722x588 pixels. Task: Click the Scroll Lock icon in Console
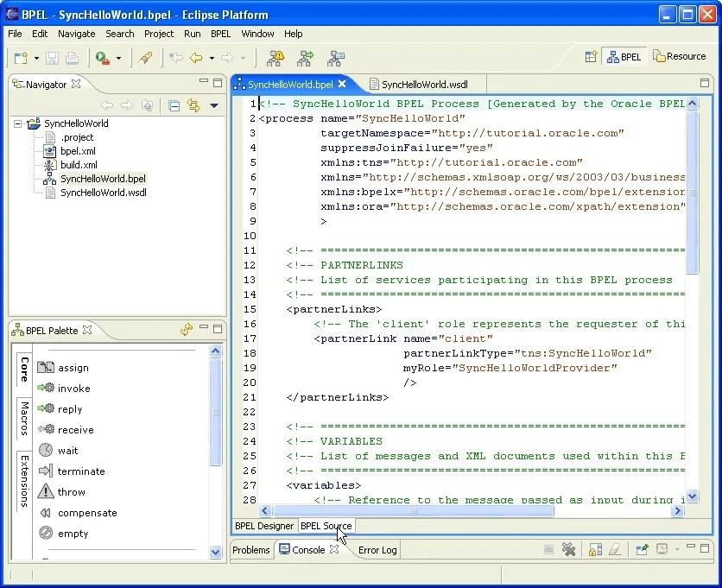(x=595, y=549)
